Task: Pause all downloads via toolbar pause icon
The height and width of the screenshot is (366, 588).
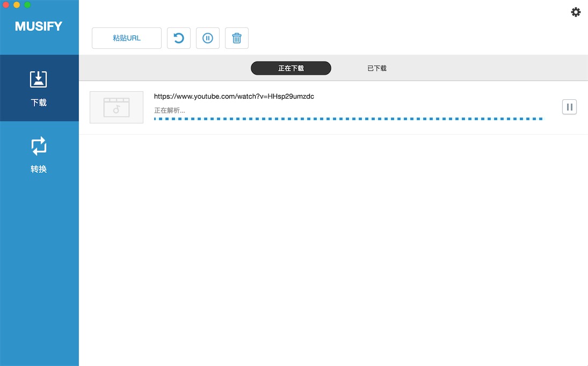Action: [208, 38]
